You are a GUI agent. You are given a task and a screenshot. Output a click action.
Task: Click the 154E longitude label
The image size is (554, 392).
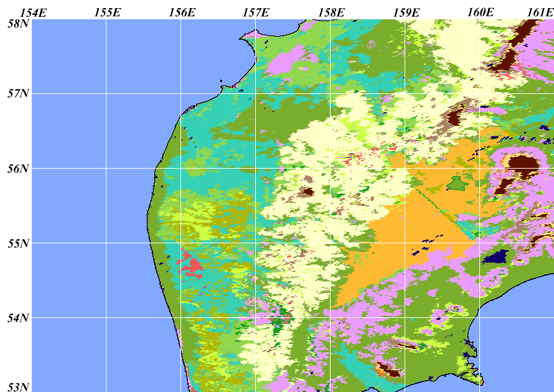(34, 13)
